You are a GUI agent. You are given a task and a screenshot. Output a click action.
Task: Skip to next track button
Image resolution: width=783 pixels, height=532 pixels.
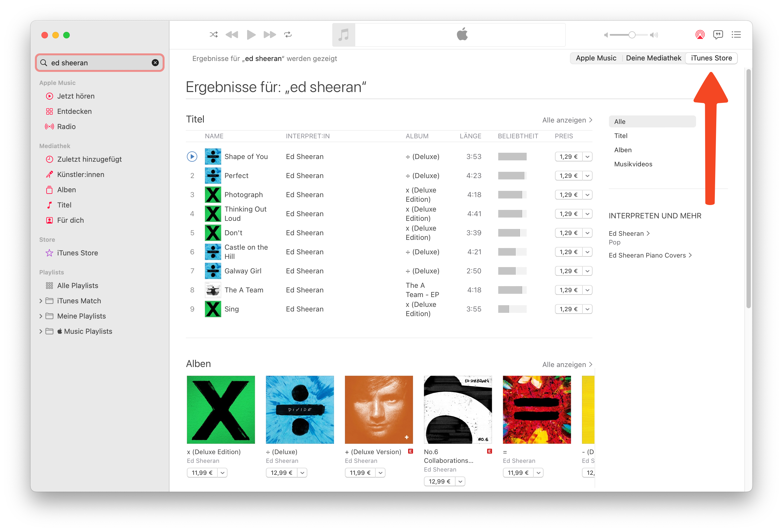[269, 35]
